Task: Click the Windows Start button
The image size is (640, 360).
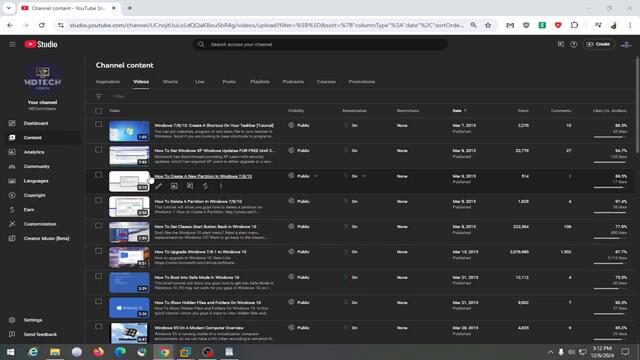Action: point(11,352)
